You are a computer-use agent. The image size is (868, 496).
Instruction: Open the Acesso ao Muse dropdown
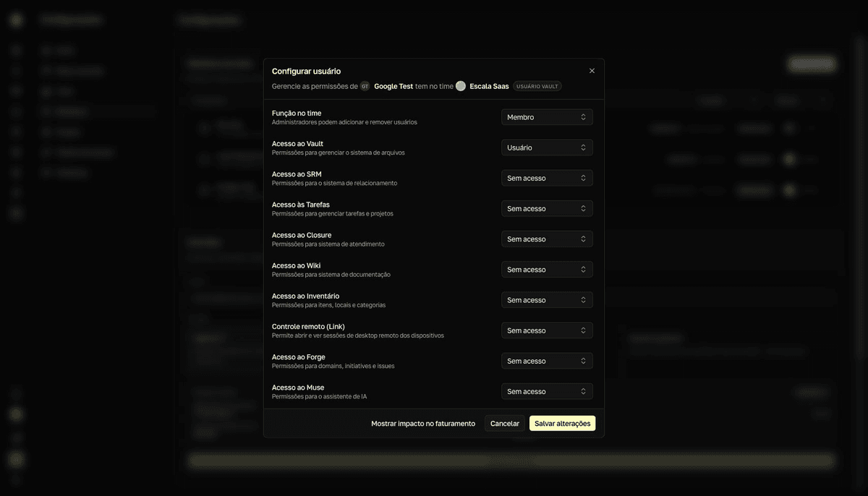coord(547,391)
